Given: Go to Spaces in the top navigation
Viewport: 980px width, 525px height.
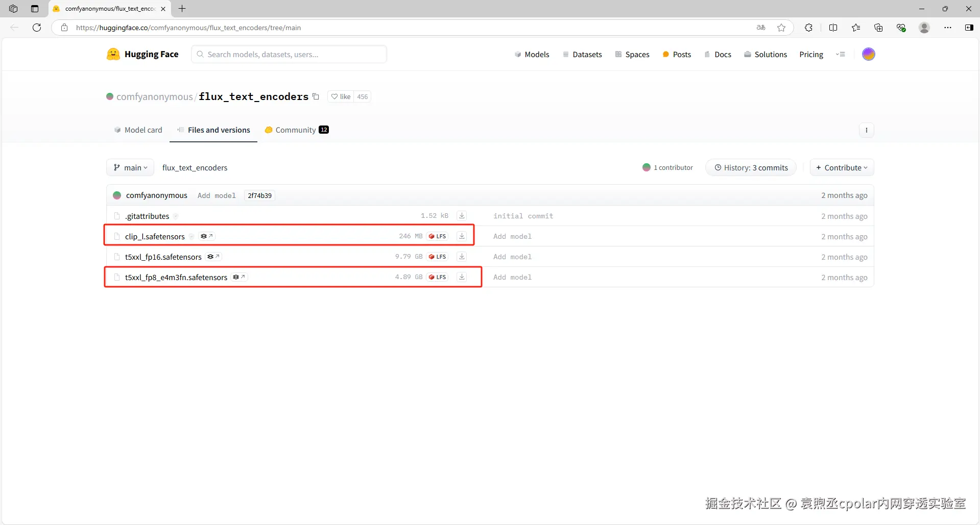Looking at the screenshot, I should [x=632, y=54].
